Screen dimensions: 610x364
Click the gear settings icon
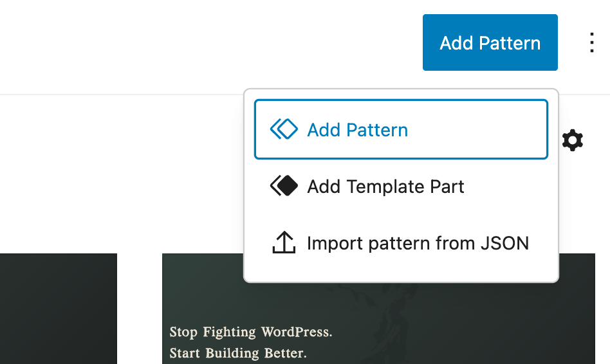(573, 140)
